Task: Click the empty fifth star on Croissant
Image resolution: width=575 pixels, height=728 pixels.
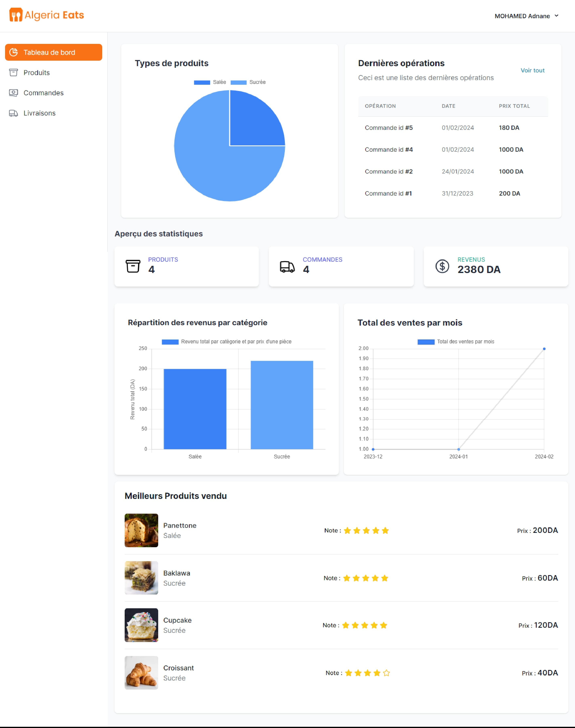Action: 386,673
